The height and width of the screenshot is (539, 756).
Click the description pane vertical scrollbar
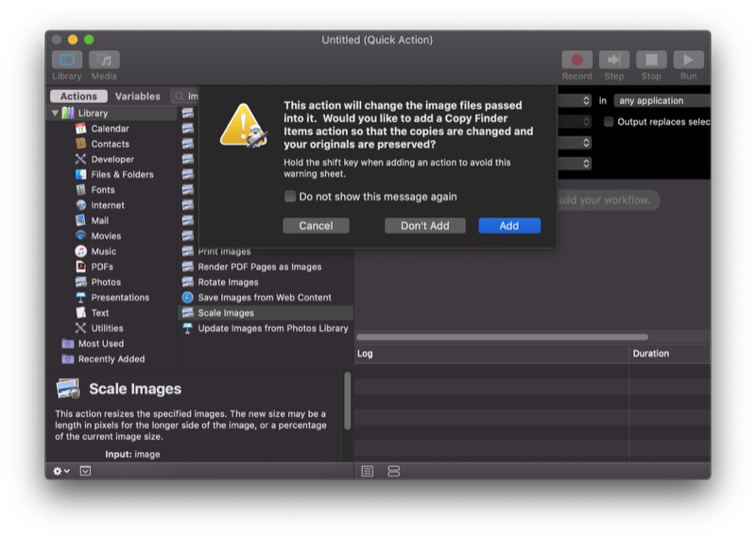347,401
